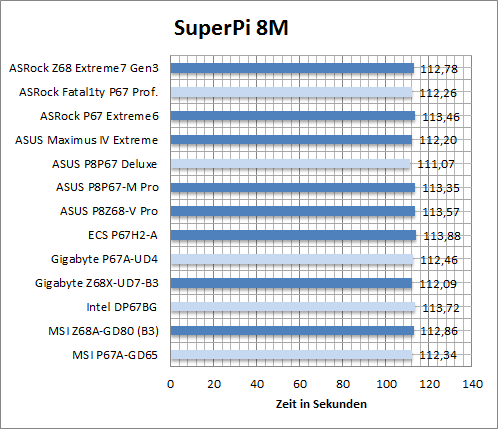The image size is (498, 429).
Task: Click the ECS P67H2-A bar
Action: [293, 235]
